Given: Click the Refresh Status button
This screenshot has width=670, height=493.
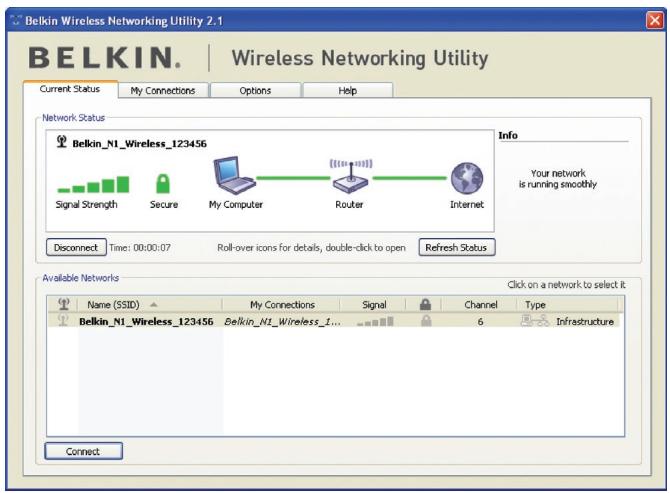Looking at the screenshot, I should 457,247.
